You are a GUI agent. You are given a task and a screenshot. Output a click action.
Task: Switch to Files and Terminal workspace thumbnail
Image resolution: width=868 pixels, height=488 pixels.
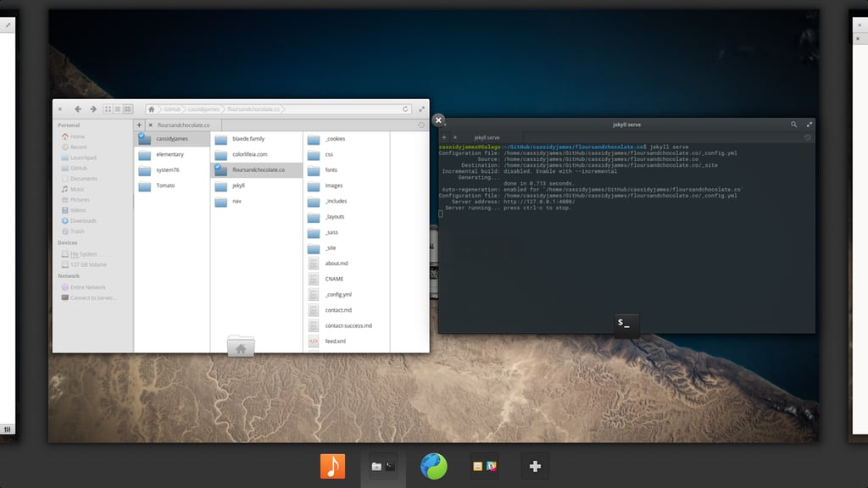tap(383, 467)
